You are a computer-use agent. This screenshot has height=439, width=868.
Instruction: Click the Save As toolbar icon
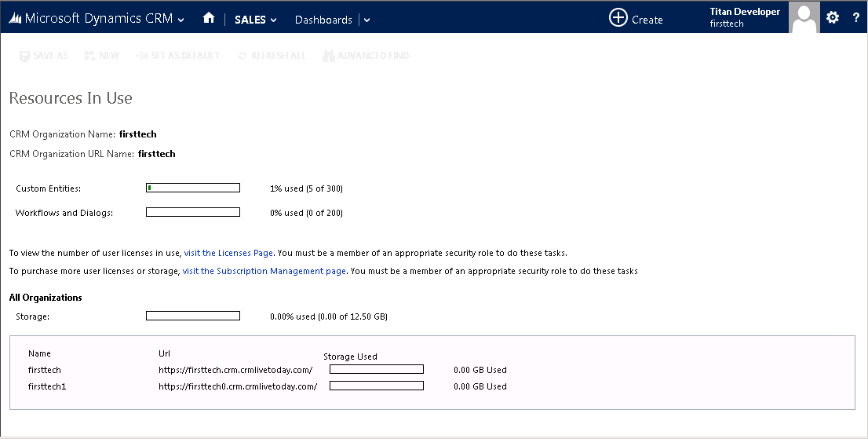tap(24, 56)
